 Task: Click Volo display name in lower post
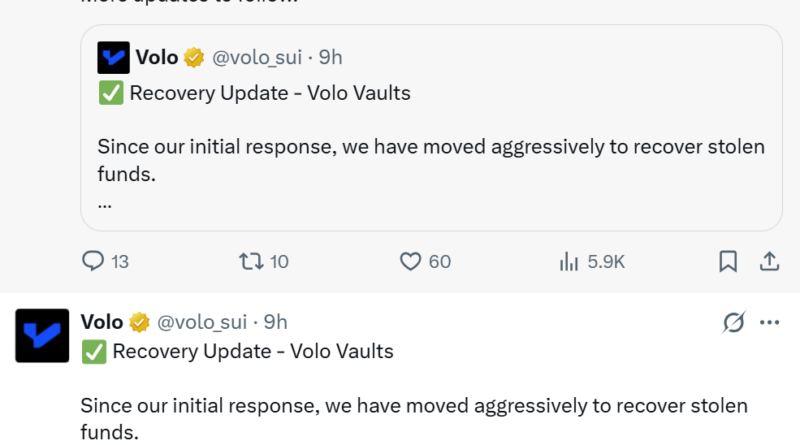click(101, 322)
